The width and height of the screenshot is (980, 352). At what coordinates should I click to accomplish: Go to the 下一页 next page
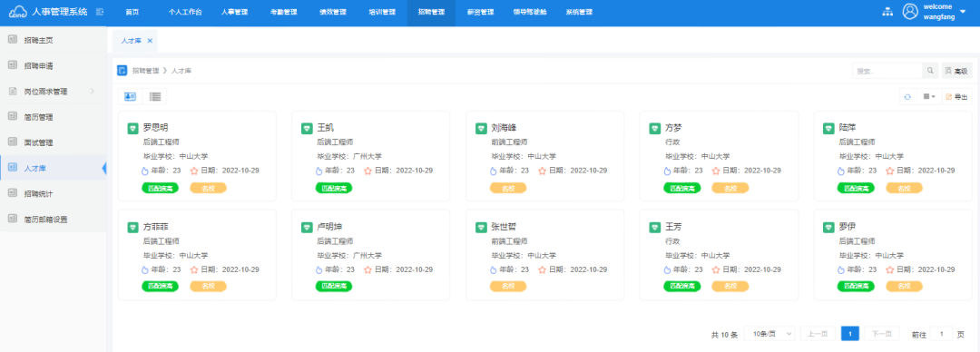click(882, 334)
